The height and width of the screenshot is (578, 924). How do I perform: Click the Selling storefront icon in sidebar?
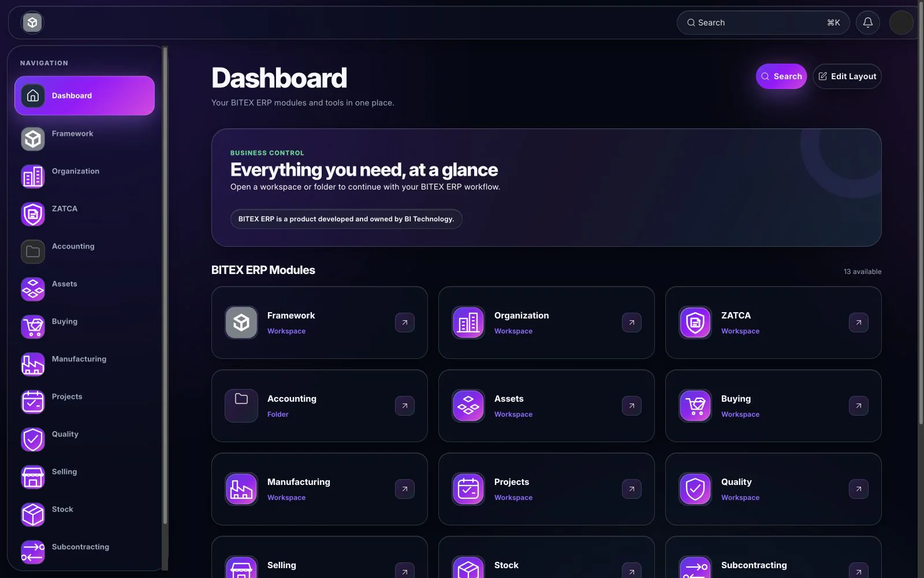click(x=33, y=477)
